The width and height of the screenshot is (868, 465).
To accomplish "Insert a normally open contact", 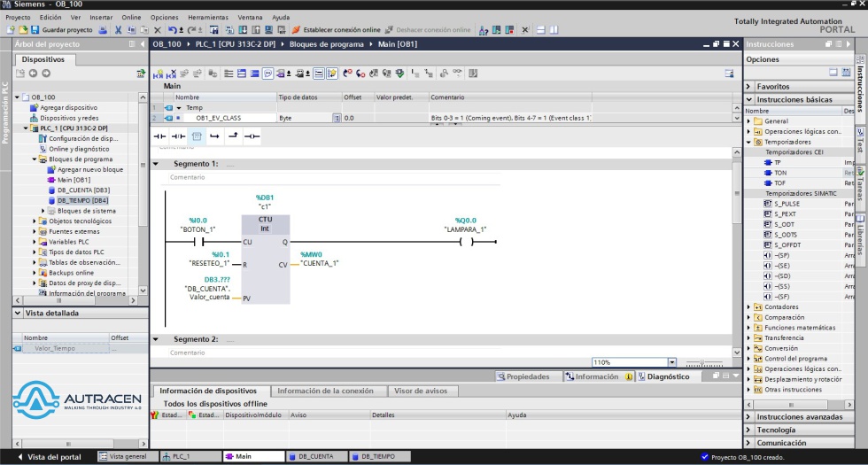I will click(159, 136).
